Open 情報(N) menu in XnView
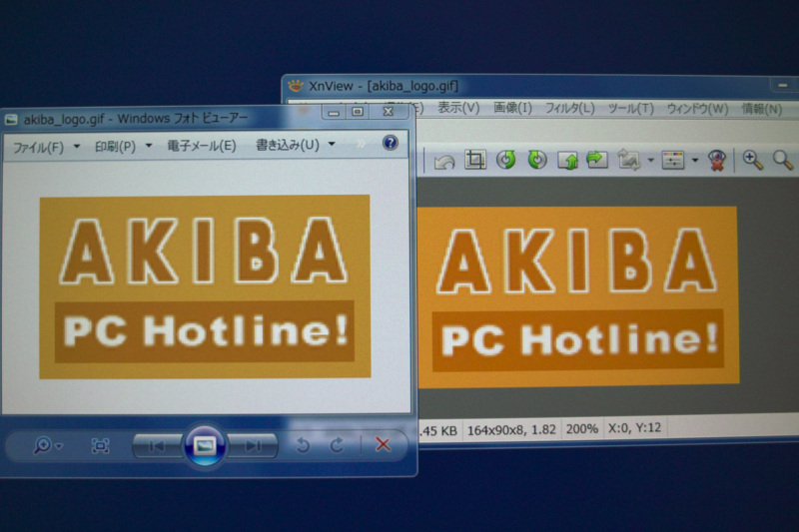 pos(762,109)
